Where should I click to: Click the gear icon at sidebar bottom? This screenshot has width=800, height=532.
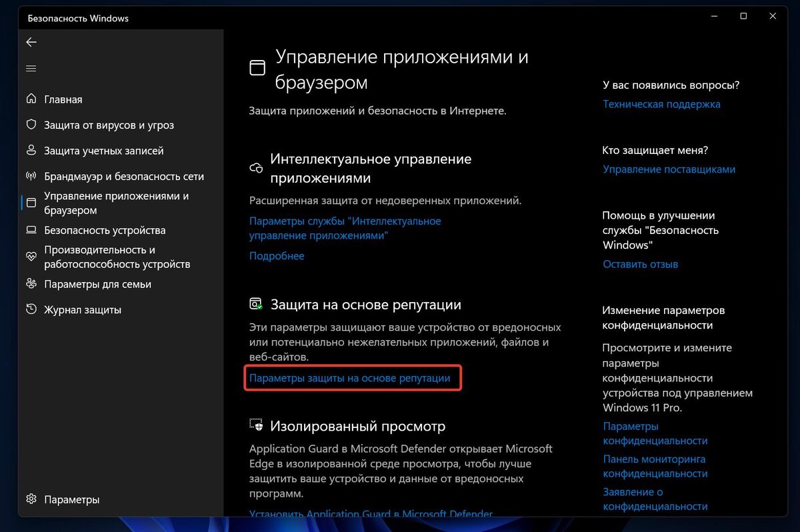31,499
